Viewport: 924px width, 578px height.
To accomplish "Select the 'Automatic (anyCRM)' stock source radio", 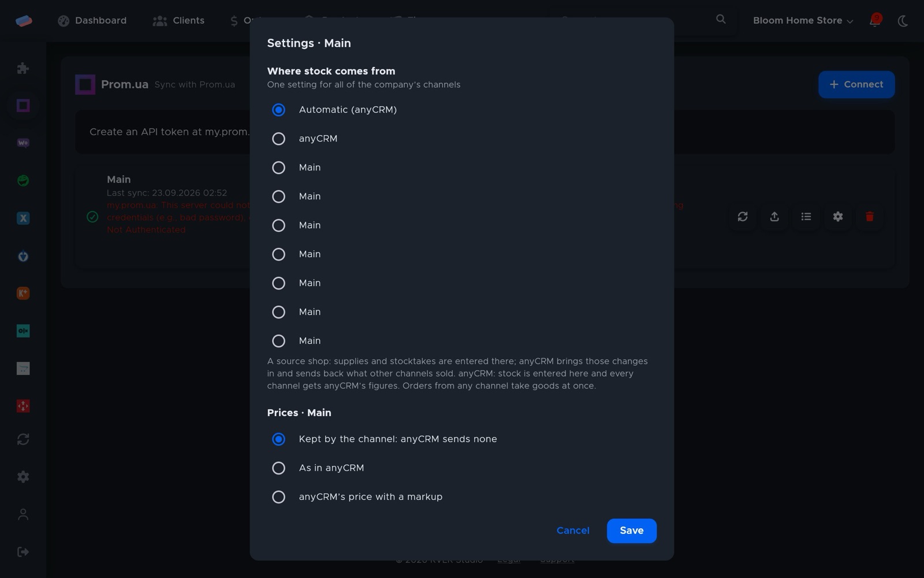I will 278,110.
